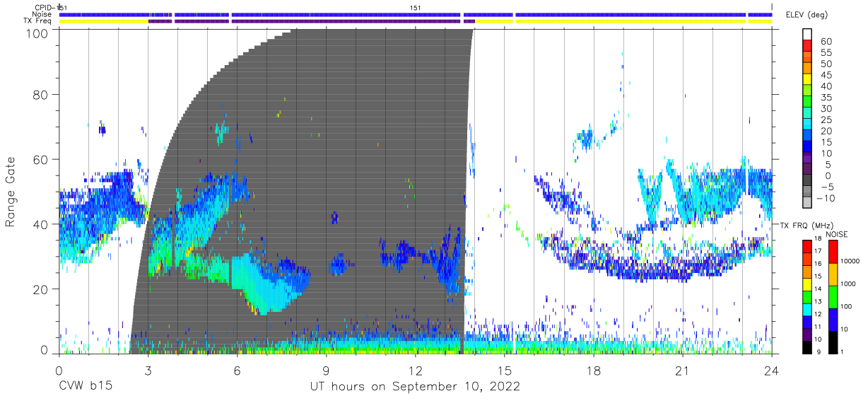The width and height of the screenshot is (868, 401).
Task: Click the 'NOISE' legend title
Action: (x=836, y=234)
